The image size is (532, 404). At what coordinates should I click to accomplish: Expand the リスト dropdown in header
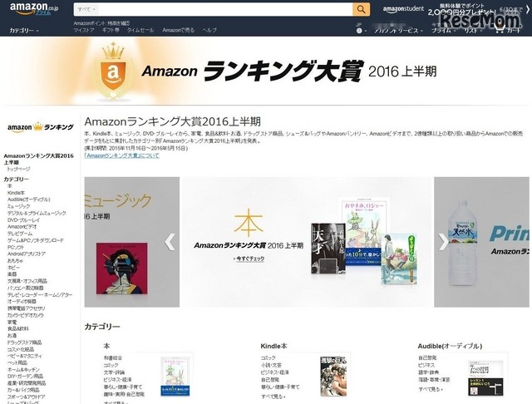tap(472, 31)
